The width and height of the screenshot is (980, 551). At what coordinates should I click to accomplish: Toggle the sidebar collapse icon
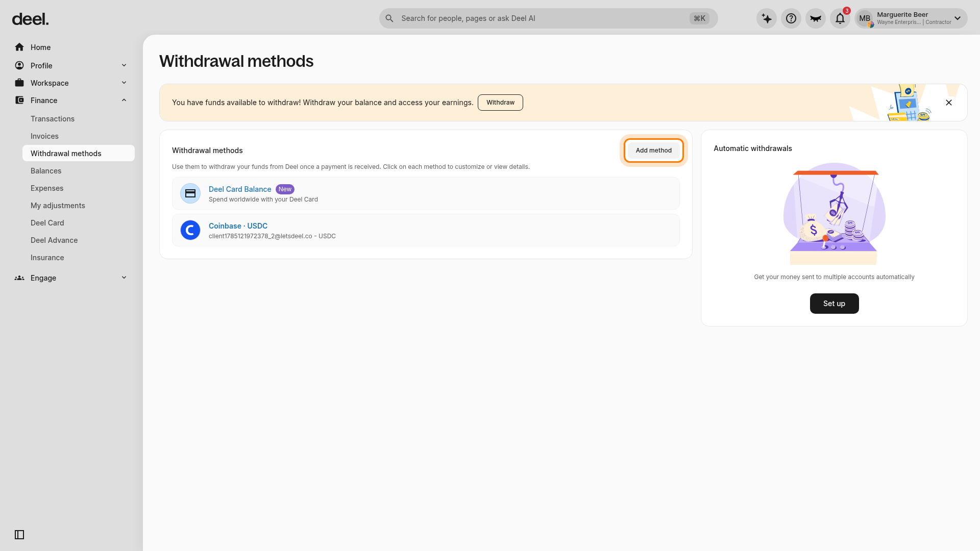(19, 535)
